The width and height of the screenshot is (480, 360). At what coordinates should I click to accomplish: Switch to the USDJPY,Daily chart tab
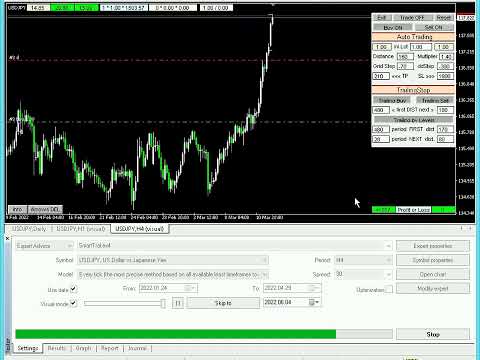point(29,229)
